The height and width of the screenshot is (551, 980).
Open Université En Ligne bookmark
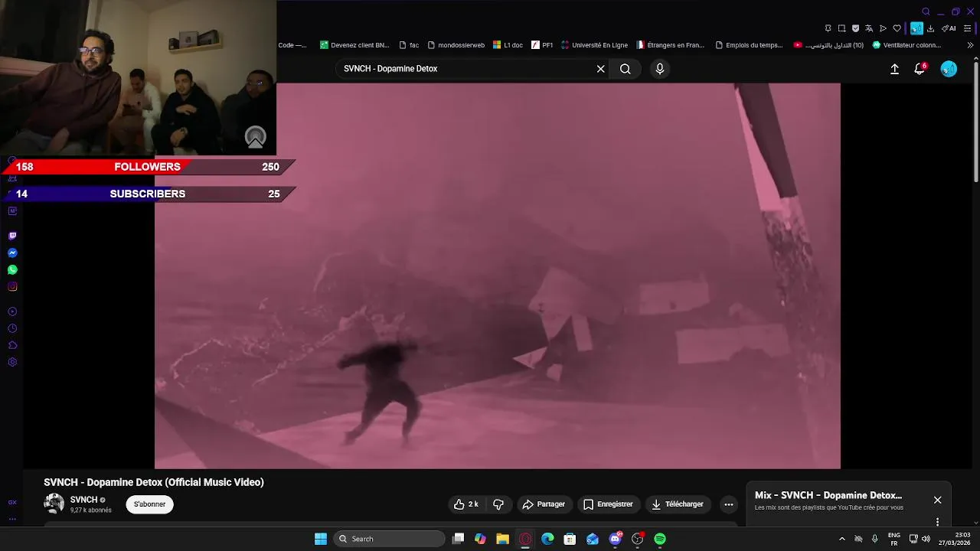click(x=594, y=45)
